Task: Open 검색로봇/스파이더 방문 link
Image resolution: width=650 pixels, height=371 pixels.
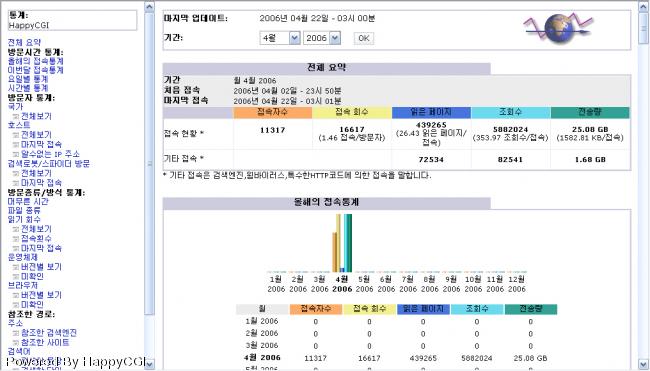Action: [x=49, y=163]
